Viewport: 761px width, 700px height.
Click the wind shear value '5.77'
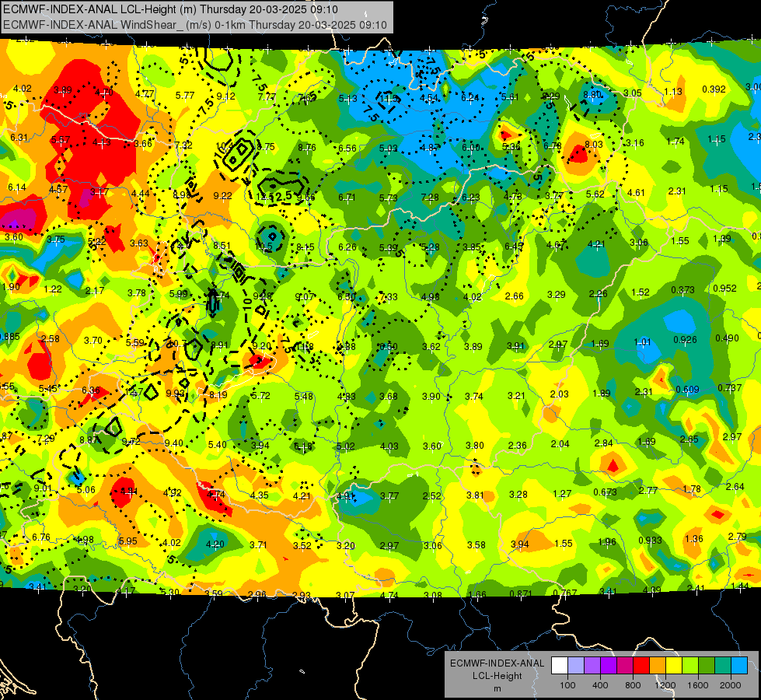coord(185,95)
